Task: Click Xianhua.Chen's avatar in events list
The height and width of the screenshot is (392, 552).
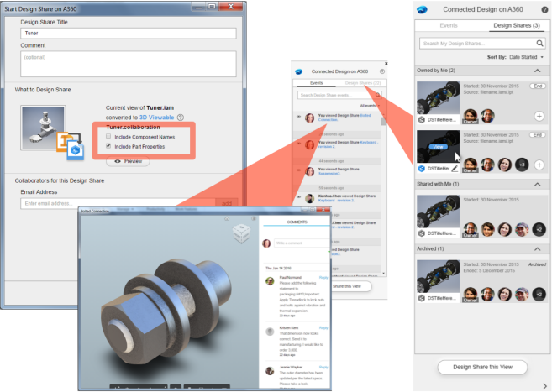Action: [310, 198]
